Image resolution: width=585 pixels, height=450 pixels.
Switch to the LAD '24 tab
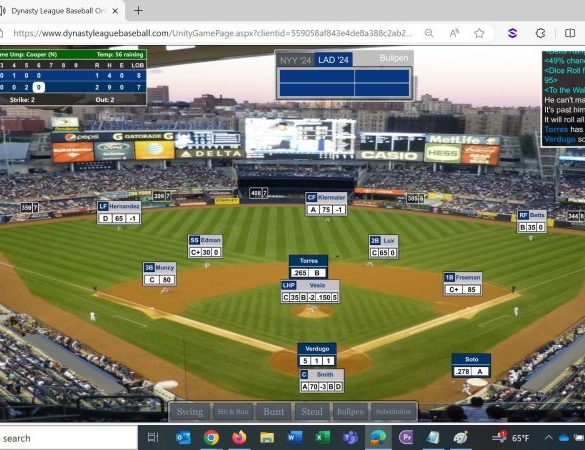(333, 60)
